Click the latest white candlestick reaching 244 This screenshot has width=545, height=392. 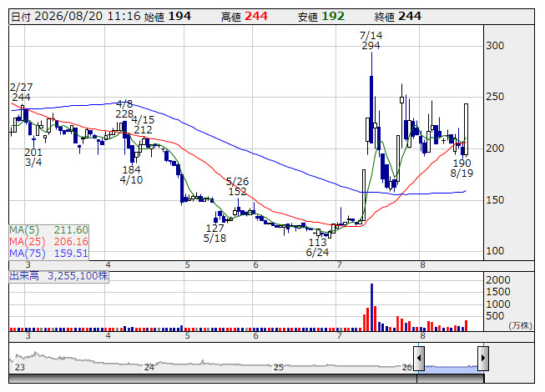coord(466,129)
